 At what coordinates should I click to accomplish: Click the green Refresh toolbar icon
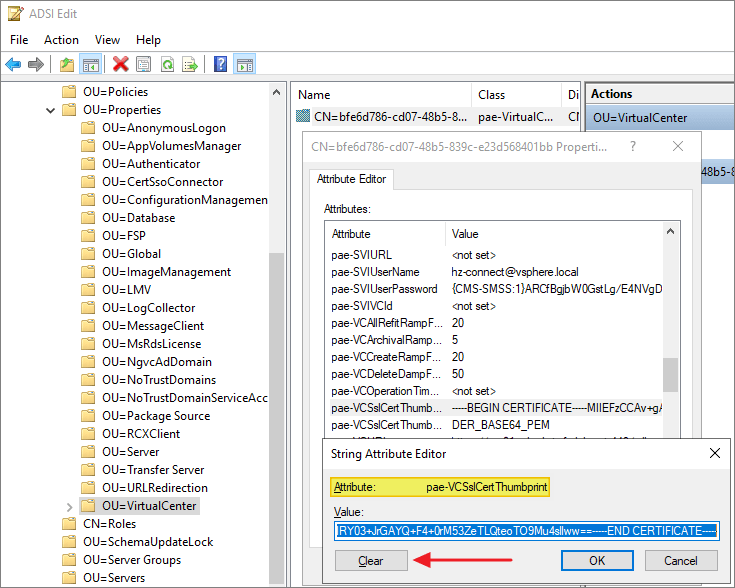pyautogui.click(x=167, y=64)
